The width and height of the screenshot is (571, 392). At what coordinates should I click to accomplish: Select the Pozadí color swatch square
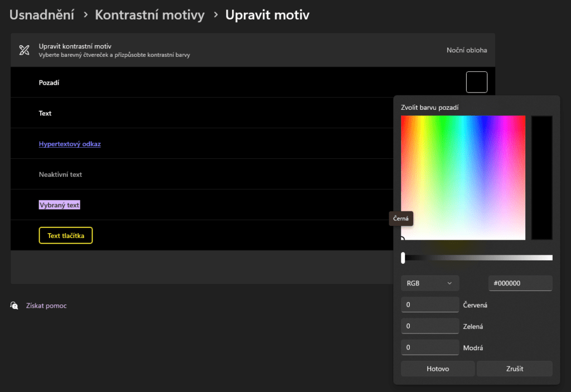pos(476,82)
